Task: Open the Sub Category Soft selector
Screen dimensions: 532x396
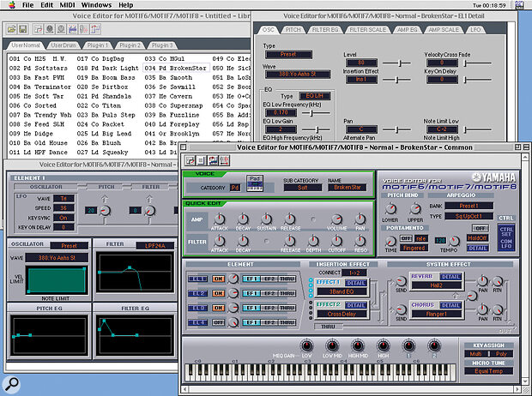Action: pos(303,188)
